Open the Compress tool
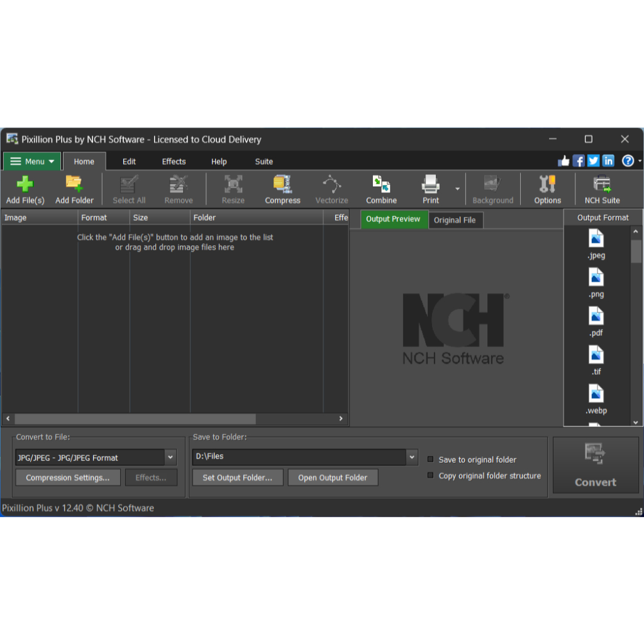 [x=282, y=184]
